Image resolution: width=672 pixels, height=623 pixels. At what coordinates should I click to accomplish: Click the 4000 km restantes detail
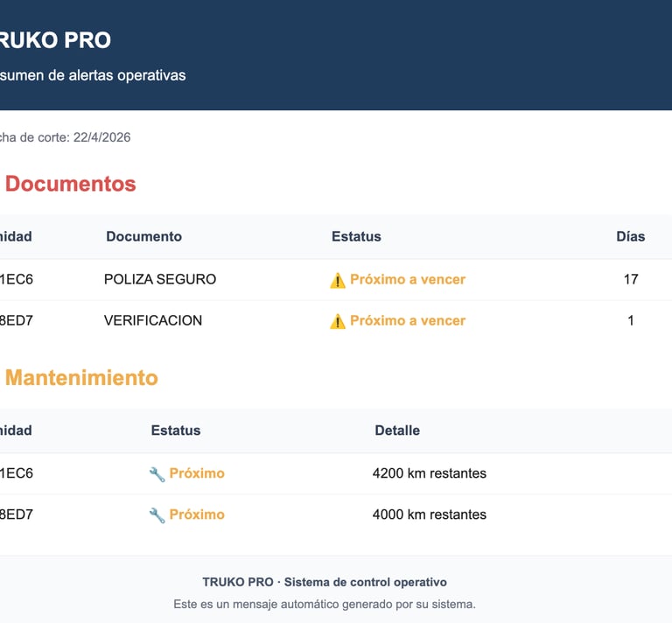tap(430, 514)
